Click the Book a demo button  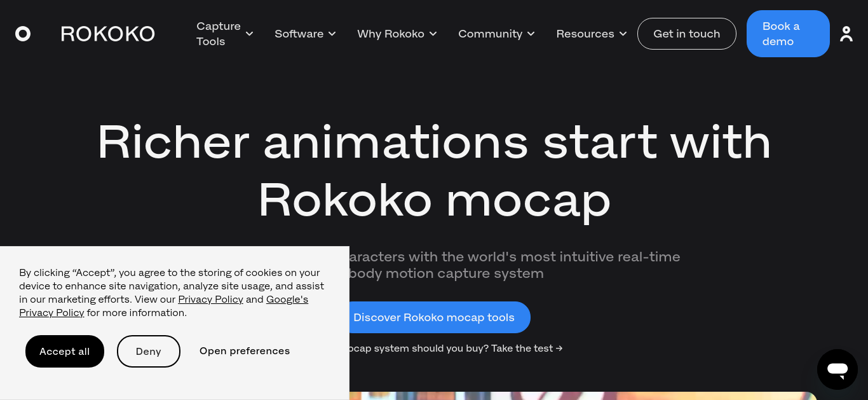tap(788, 34)
